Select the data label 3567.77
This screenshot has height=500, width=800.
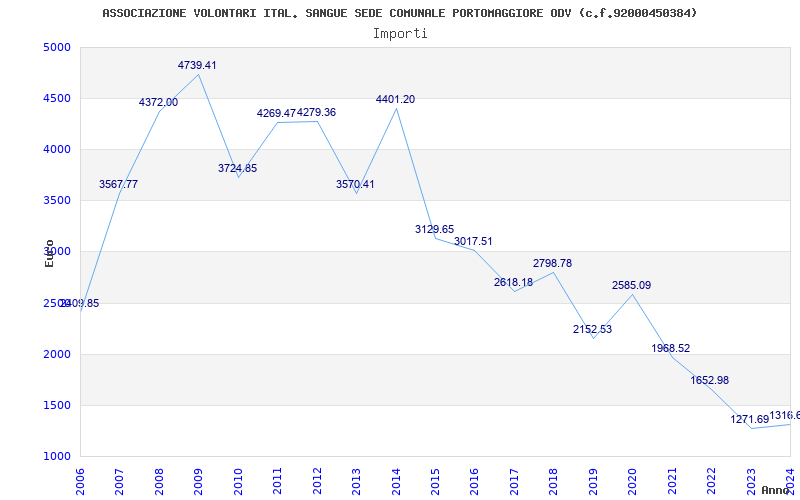[x=118, y=184]
